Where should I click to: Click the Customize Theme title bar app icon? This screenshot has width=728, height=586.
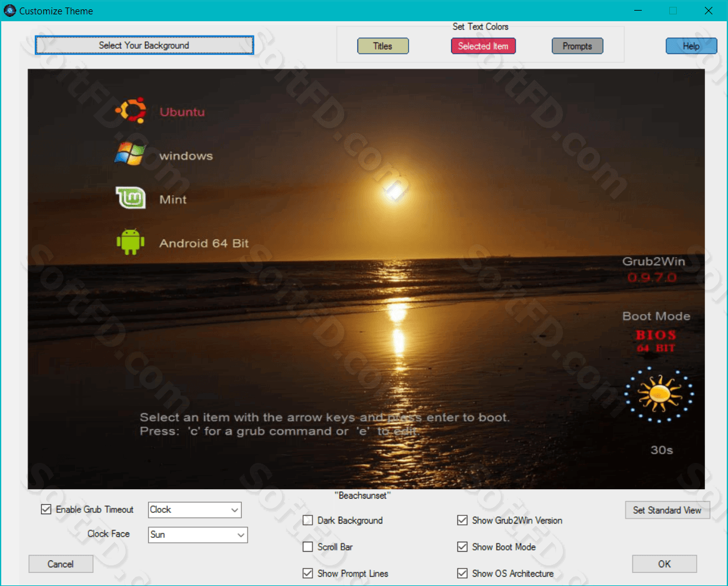point(10,11)
